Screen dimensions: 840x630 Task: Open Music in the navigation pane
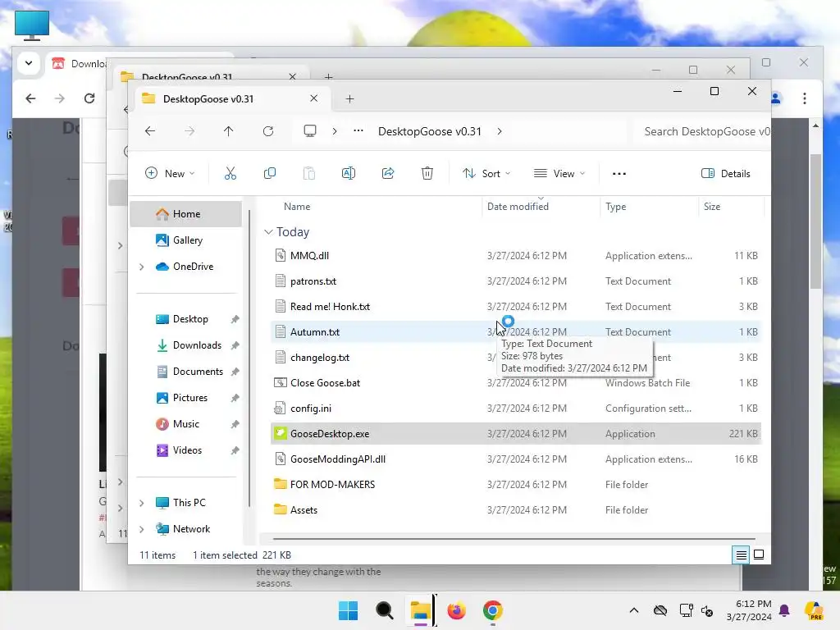(x=186, y=424)
